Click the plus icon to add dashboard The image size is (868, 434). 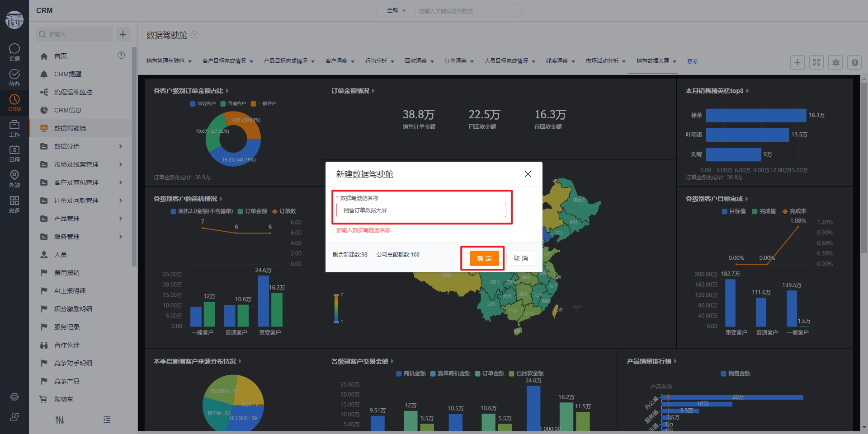(797, 62)
